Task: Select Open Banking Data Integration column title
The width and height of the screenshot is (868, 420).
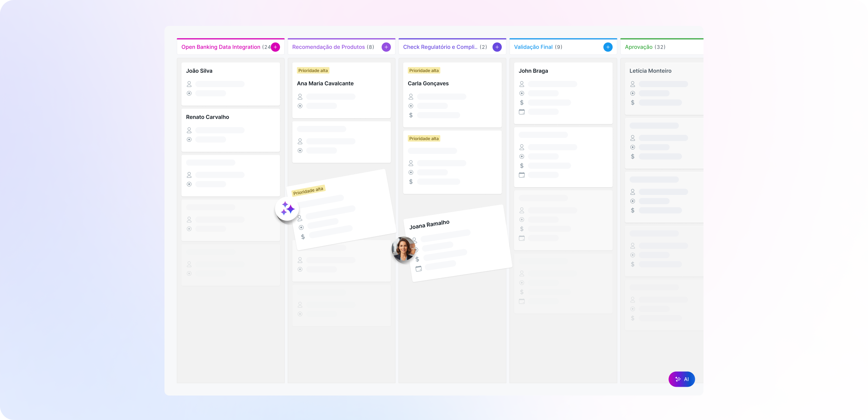Action: [x=220, y=47]
